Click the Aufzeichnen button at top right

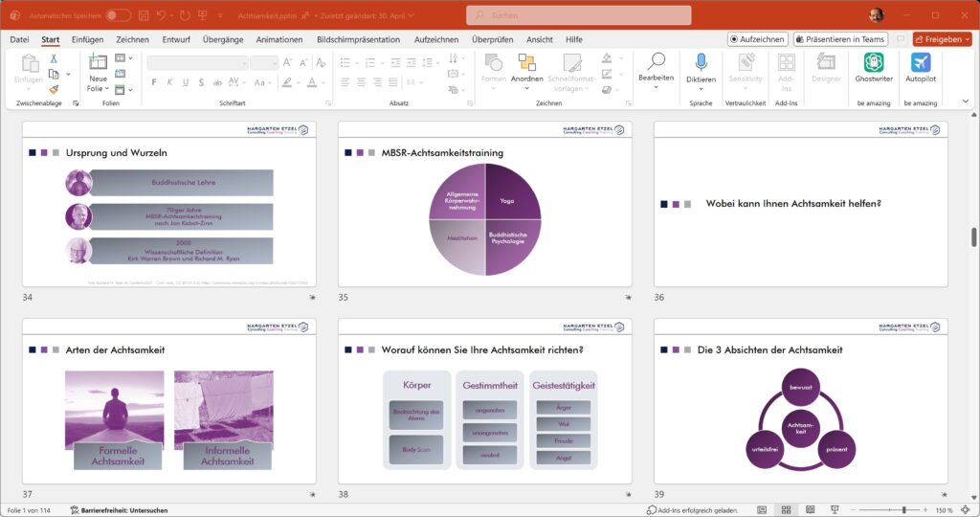point(757,39)
